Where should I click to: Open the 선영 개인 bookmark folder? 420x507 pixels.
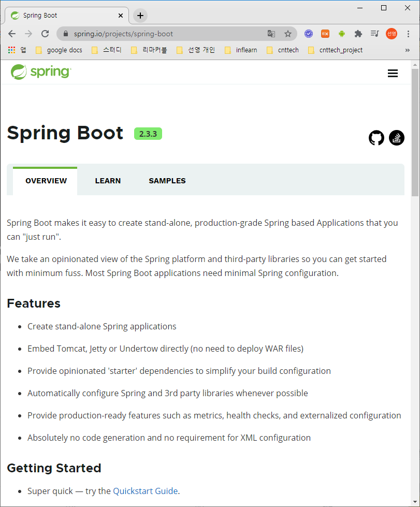pyautogui.click(x=196, y=50)
